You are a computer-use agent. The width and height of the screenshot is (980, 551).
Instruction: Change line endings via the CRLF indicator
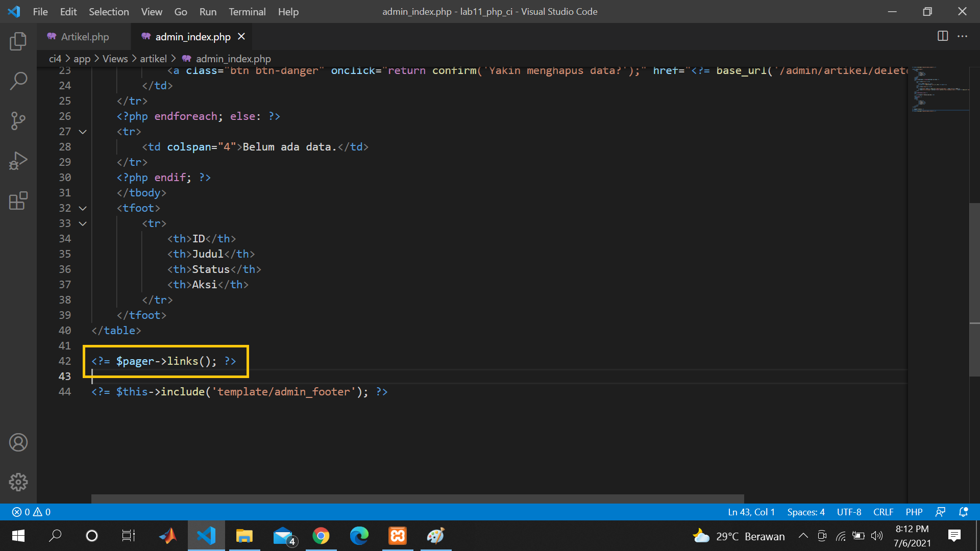[x=884, y=512]
